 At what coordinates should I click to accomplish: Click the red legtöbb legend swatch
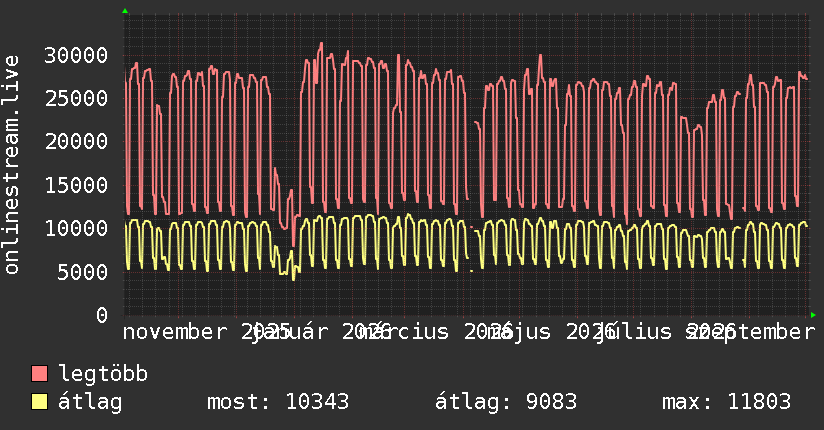(39, 374)
